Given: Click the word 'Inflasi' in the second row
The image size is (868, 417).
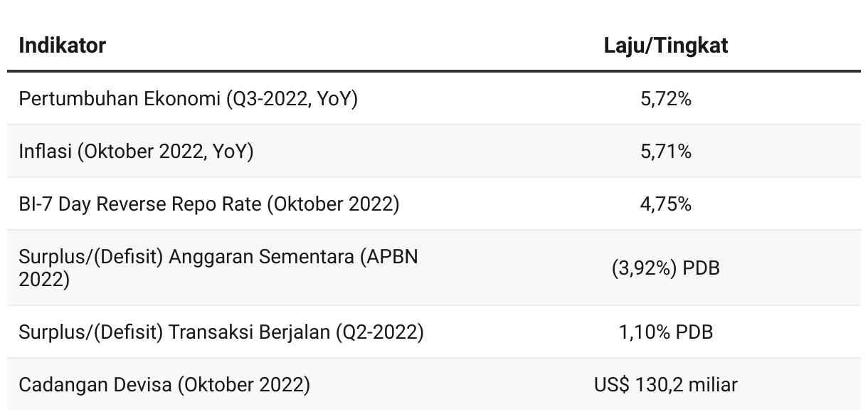Looking at the screenshot, I should tap(44, 152).
